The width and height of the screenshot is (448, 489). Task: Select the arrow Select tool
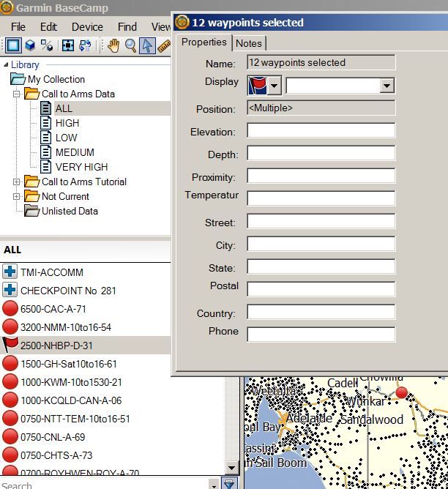[x=147, y=46]
